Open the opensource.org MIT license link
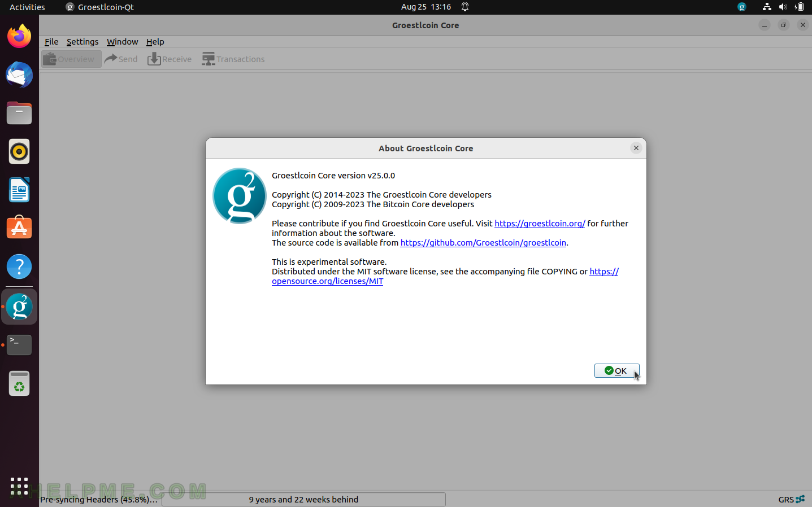 pos(327,281)
